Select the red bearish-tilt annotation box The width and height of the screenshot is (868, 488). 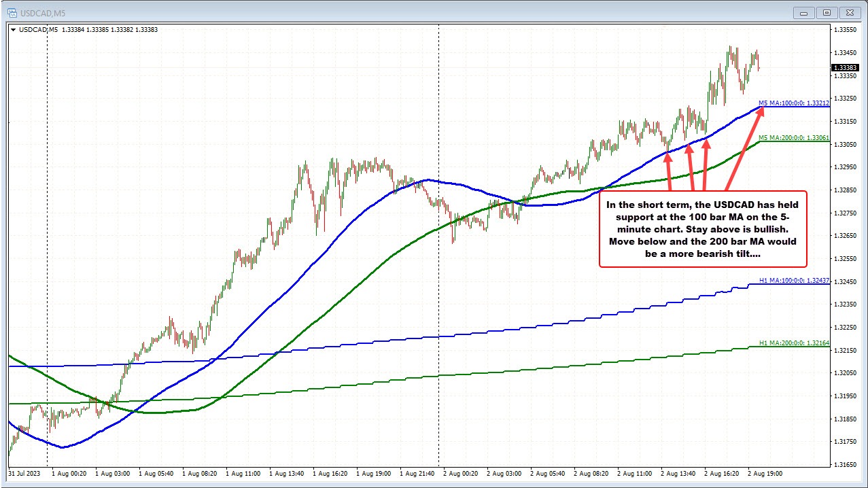[702, 230]
